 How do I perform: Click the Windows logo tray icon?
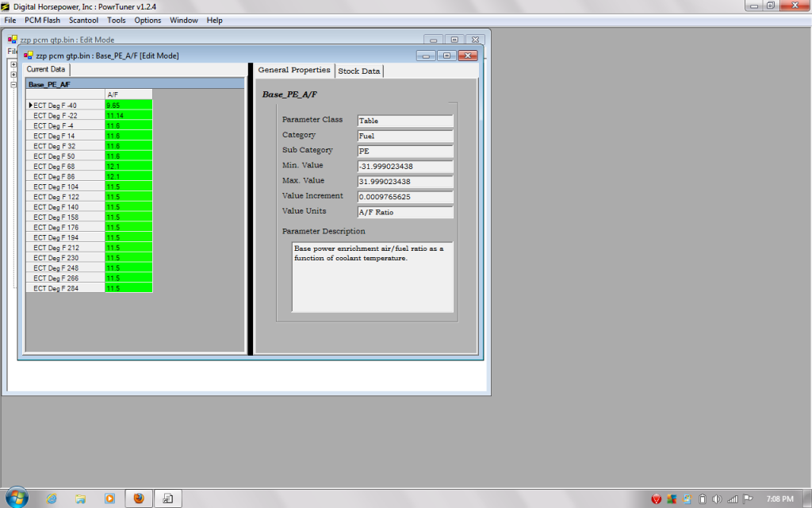click(x=688, y=499)
